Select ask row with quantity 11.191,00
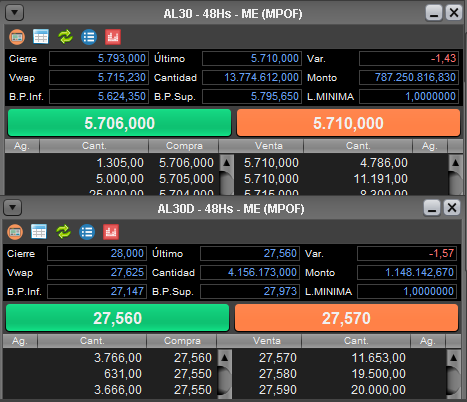Viewport: 467px width, 402px height. tap(341, 179)
